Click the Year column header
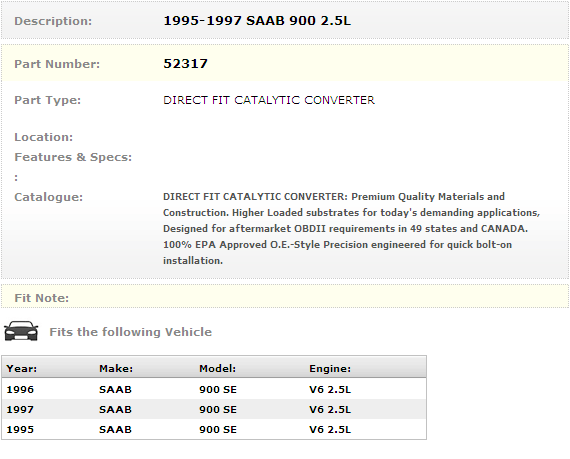The image size is (570, 459). (x=21, y=369)
